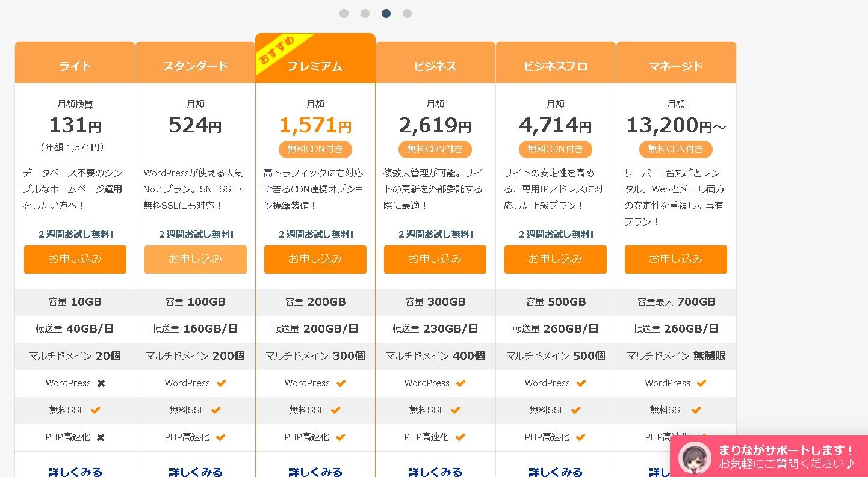Select the second carousel pagination dot
868x477 pixels.
[x=365, y=13]
